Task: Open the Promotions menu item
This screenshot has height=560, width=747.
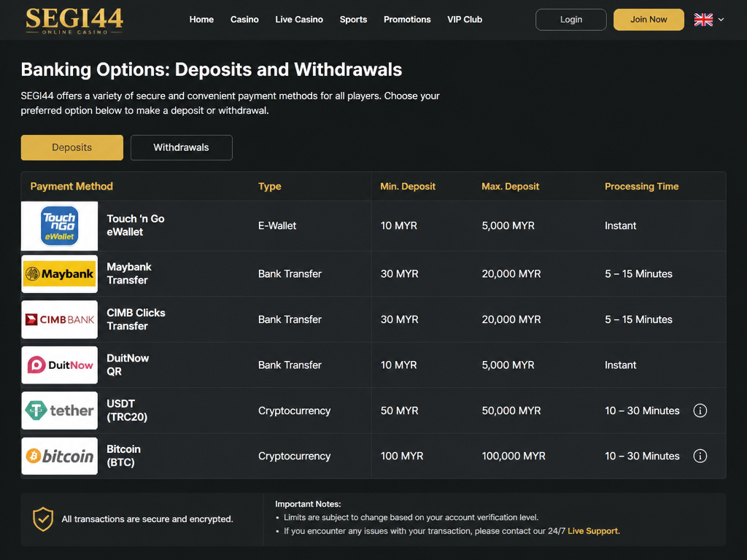Action: (407, 20)
